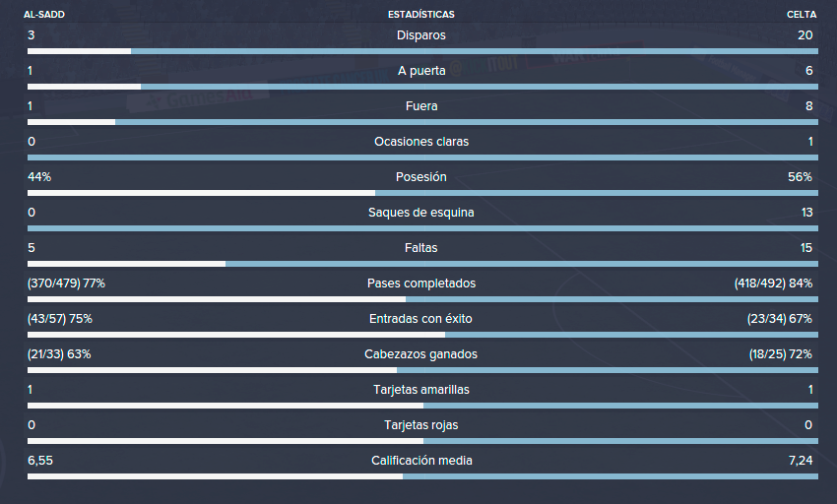This screenshot has height=504, width=837.
Task: Click Celta's (418/492) 84% pass value
Action: [x=773, y=283]
